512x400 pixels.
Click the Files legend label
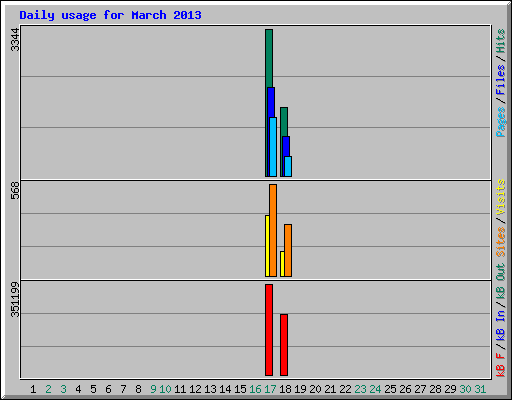coord(501,80)
